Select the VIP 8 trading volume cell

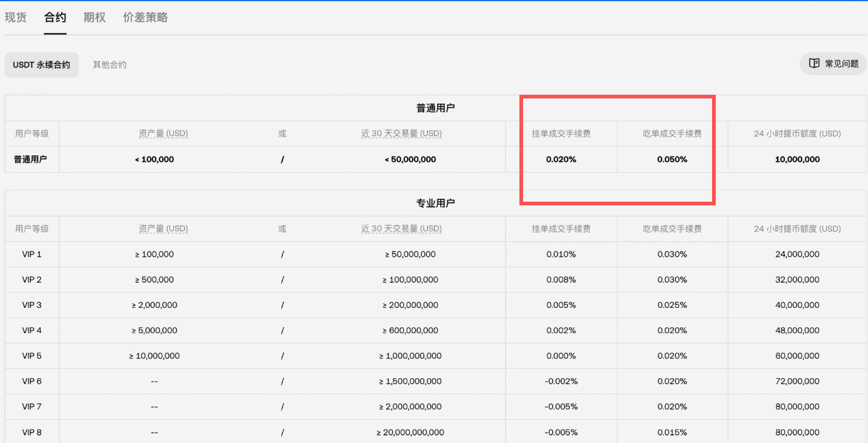click(402, 432)
